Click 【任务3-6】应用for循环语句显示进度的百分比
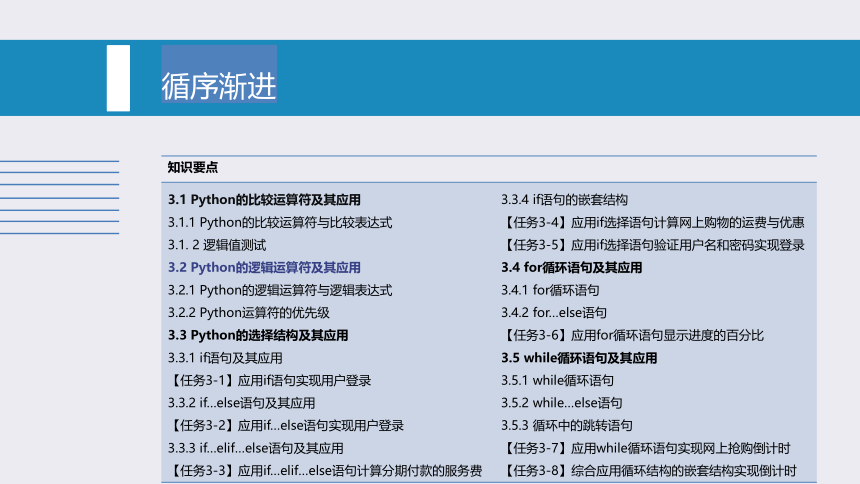The height and width of the screenshot is (484, 860). pyautogui.click(x=632, y=335)
